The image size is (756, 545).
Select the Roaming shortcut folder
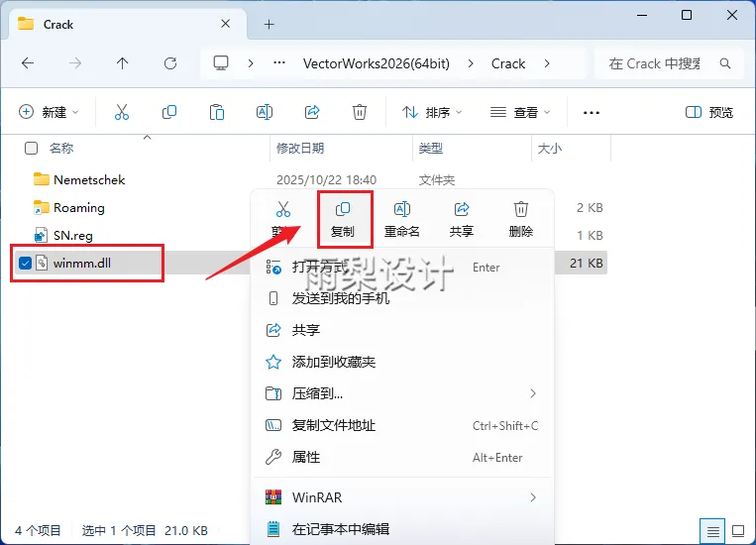78,208
